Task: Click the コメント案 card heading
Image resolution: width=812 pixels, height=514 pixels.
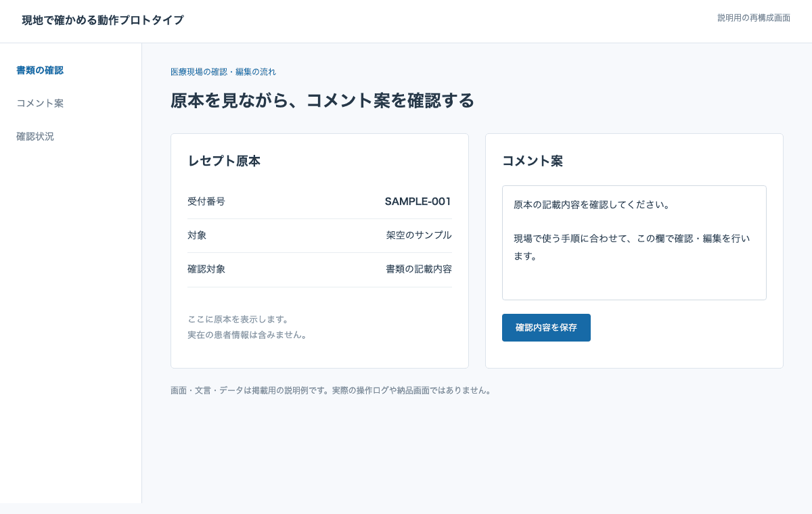Action: tap(533, 161)
